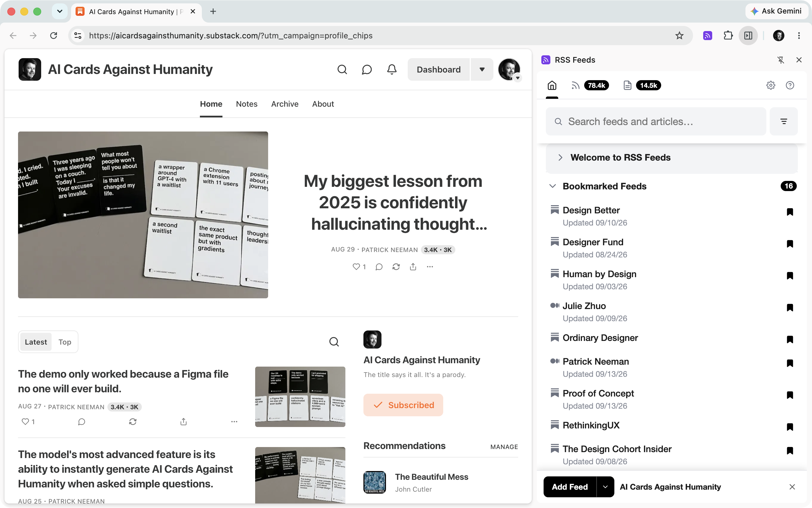This screenshot has height=508, width=812.
Task: Toggle bookmark for Julie Zhuo feed
Action: [x=790, y=307]
